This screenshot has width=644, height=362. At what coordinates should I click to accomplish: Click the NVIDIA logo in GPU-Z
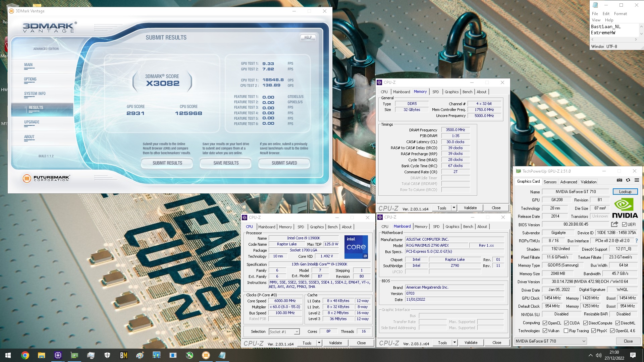[625, 208]
